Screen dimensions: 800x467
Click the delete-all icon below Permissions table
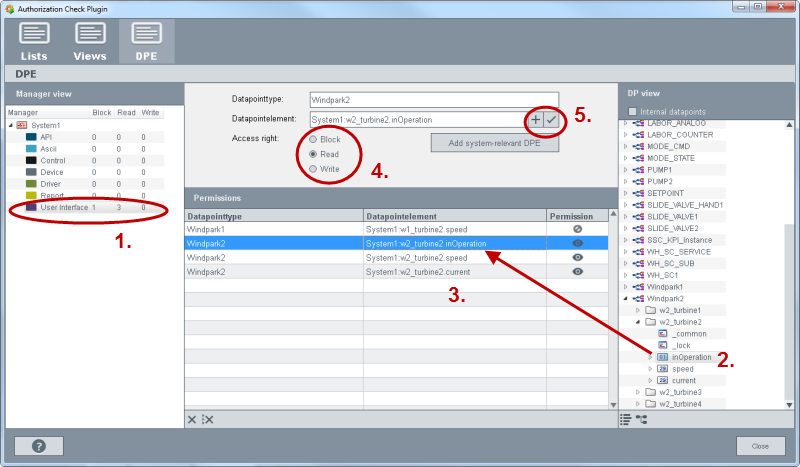point(207,419)
